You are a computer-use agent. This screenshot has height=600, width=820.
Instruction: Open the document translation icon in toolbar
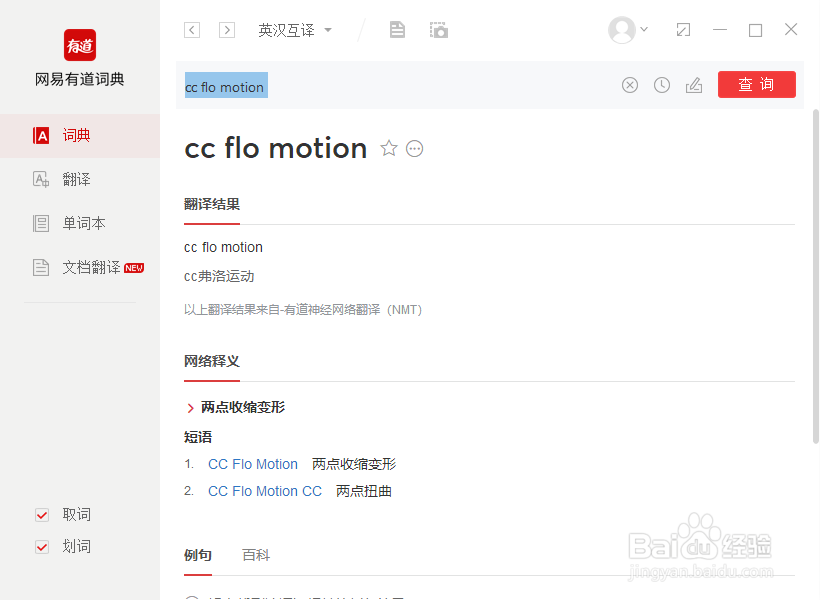click(x=397, y=30)
